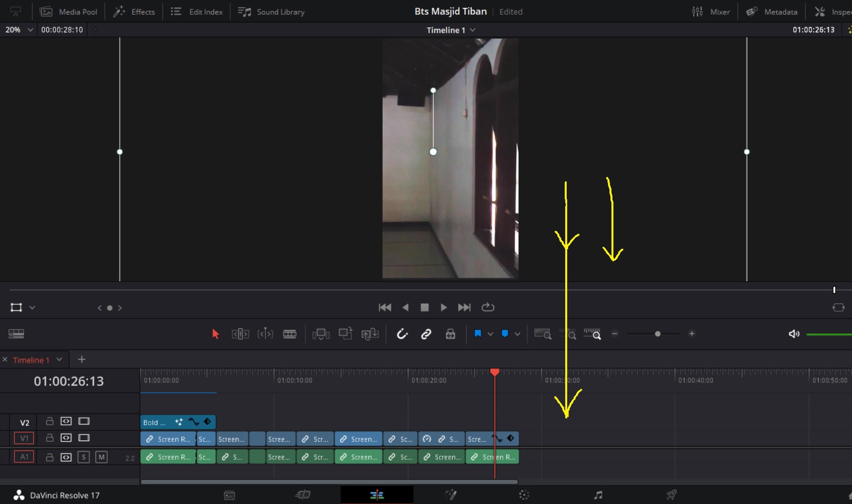This screenshot has height=504, width=852.
Task: Toggle the viewer transform overlay icon
Action: click(x=16, y=307)
